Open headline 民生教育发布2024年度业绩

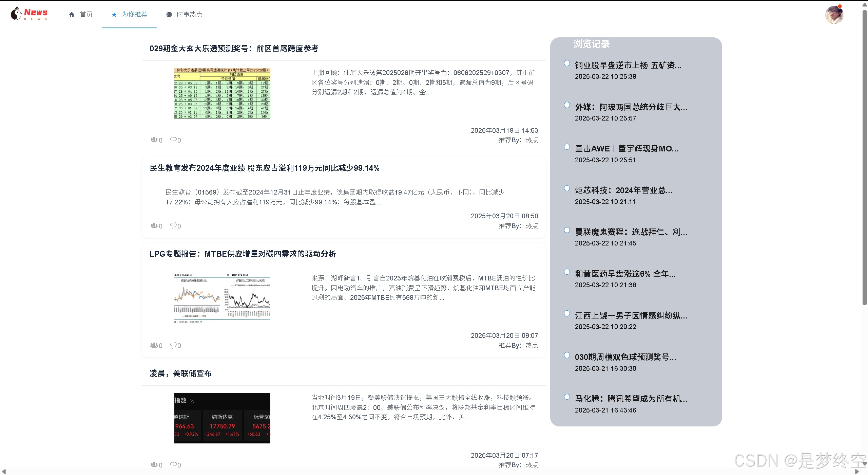point(264,168)
